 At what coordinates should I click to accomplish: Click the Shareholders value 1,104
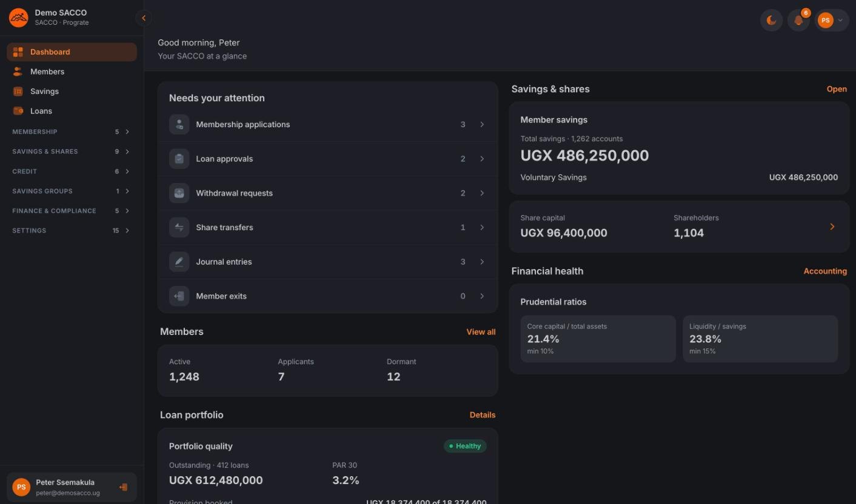point(689,233)
